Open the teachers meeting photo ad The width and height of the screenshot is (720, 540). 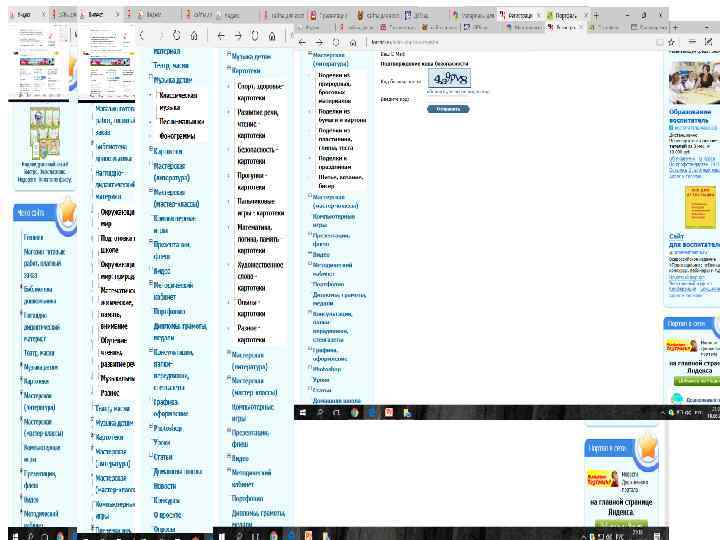694,83
